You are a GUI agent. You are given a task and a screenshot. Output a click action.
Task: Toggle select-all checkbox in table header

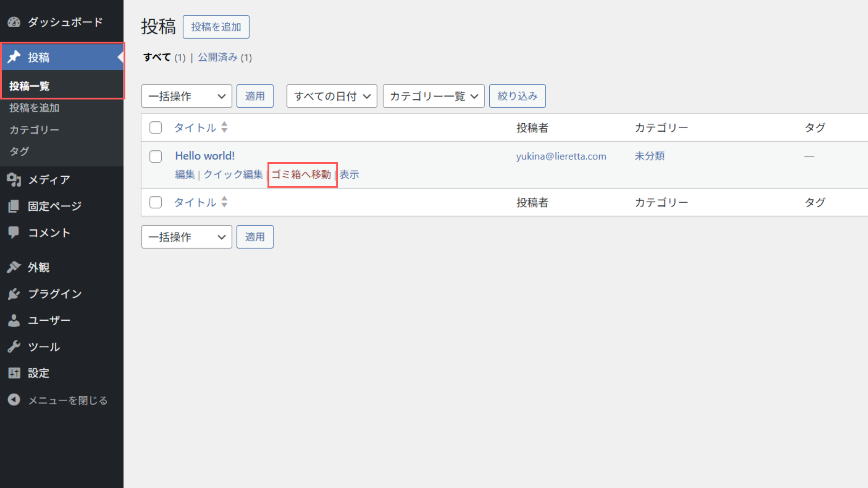[156, 128]
